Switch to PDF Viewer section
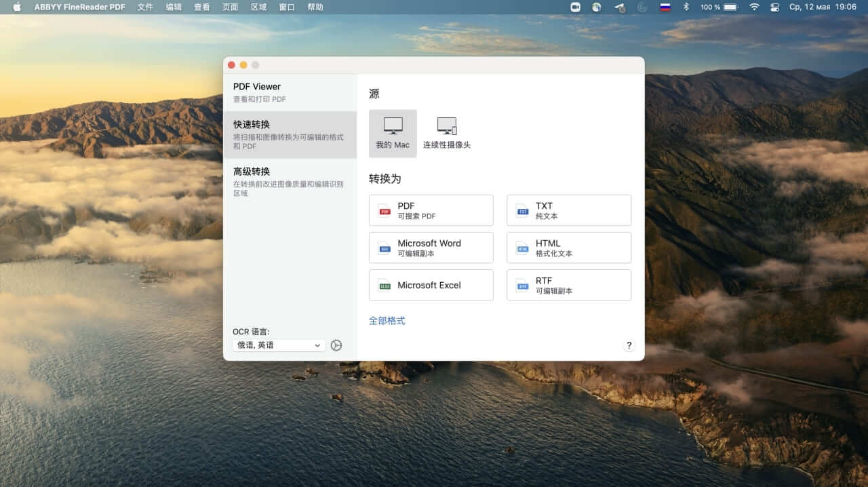The height and width of the screenshot is (487, 868). pos(290,92)
